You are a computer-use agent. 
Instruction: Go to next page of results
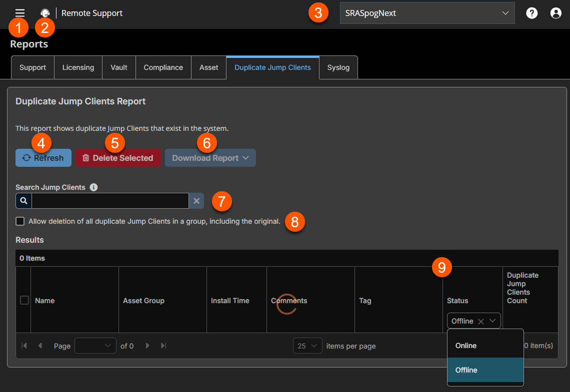click(147, 346)
